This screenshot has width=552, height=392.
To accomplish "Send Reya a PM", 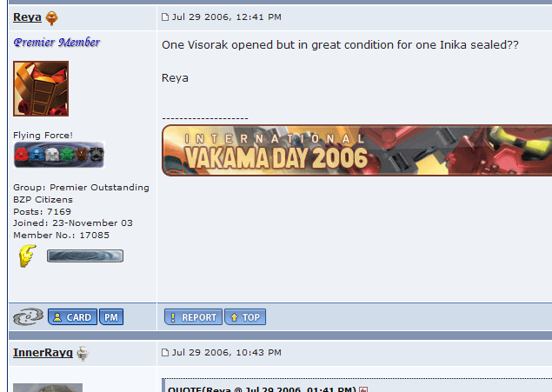I will [x=111, y=317].
